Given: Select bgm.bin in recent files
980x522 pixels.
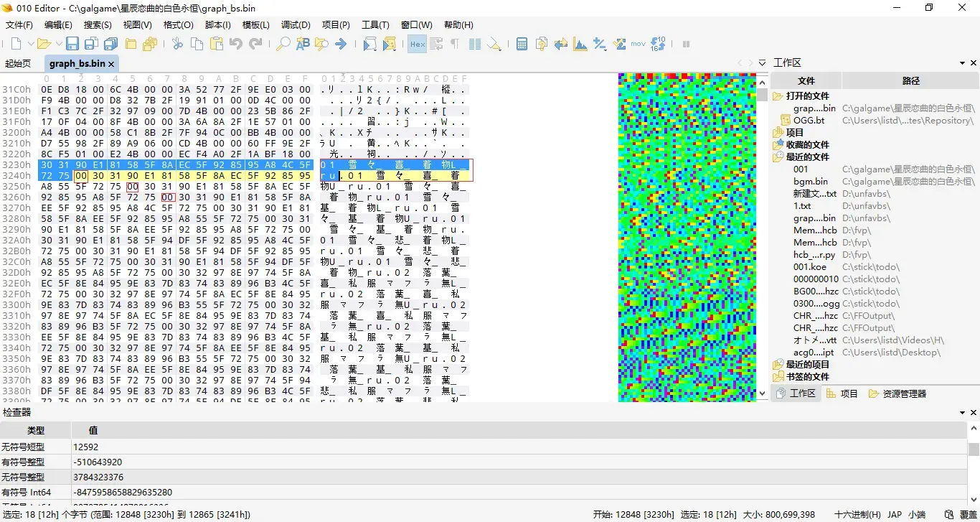Looking at the screenshot, I should click(x=810, y=181).
